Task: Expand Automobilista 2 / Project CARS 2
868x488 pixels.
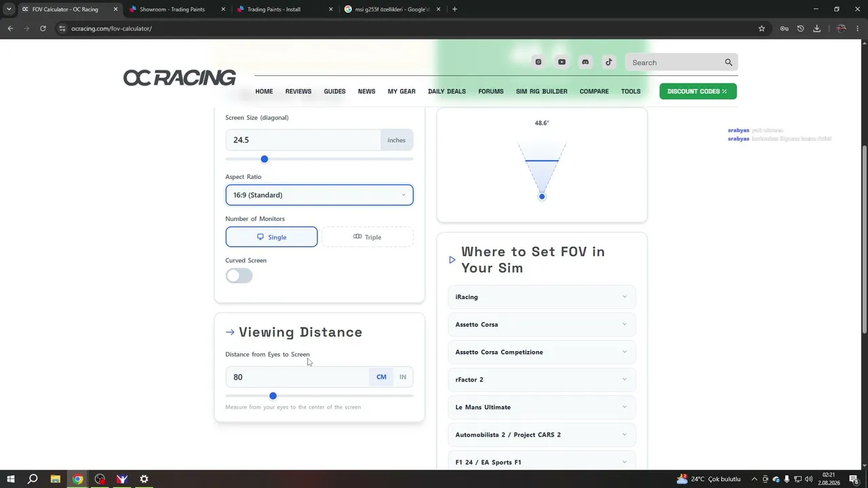Action: pyautogui.click(x=542, y=434)
